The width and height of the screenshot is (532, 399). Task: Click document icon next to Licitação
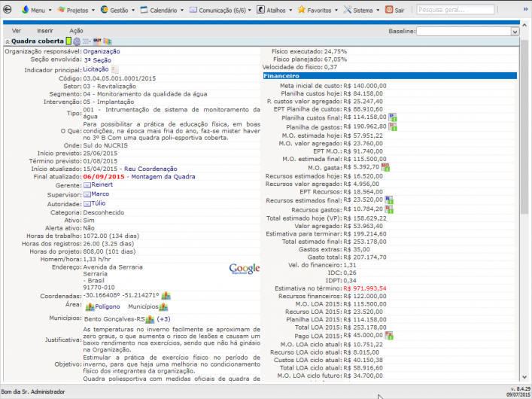[x=115, y=69]
